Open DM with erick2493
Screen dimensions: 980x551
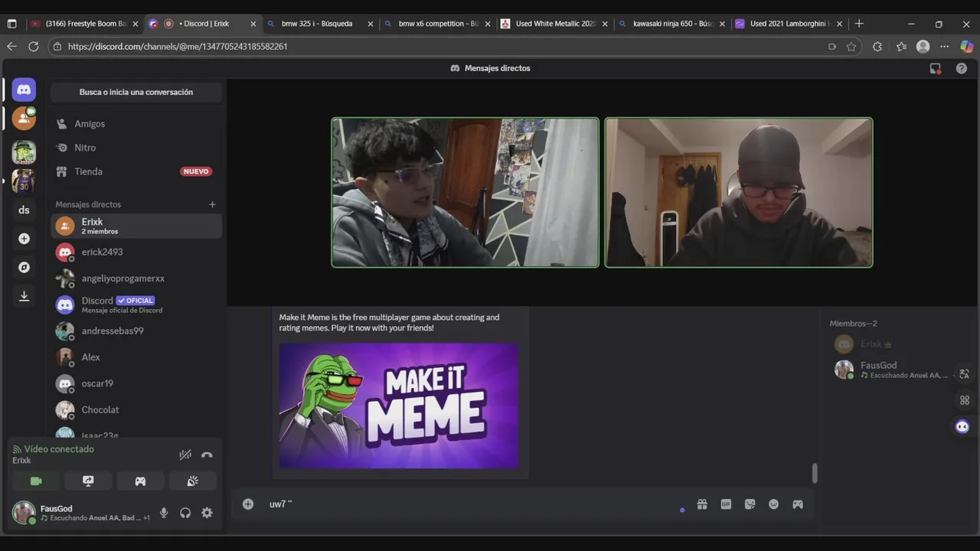[x=136, y=252]
